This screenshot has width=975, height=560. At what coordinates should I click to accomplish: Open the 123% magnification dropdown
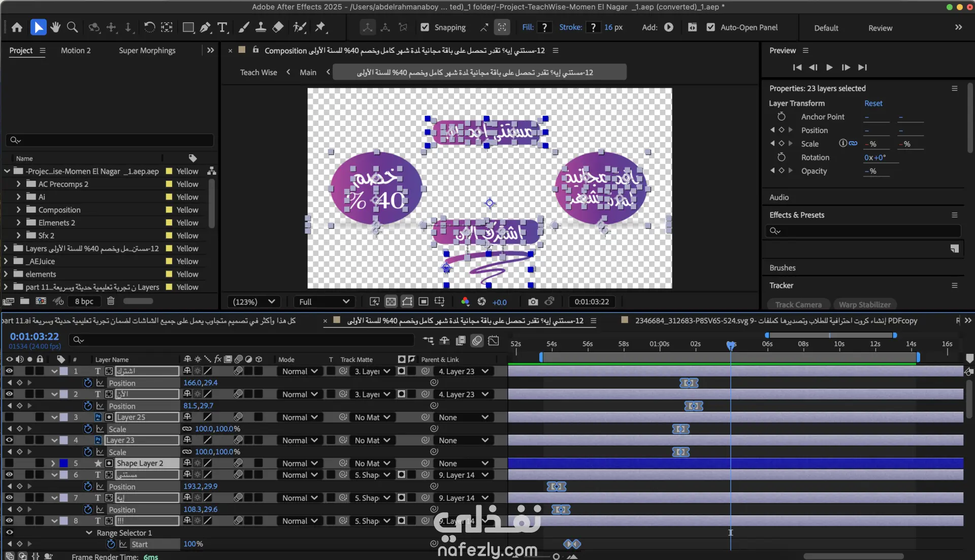pos(253,302)
